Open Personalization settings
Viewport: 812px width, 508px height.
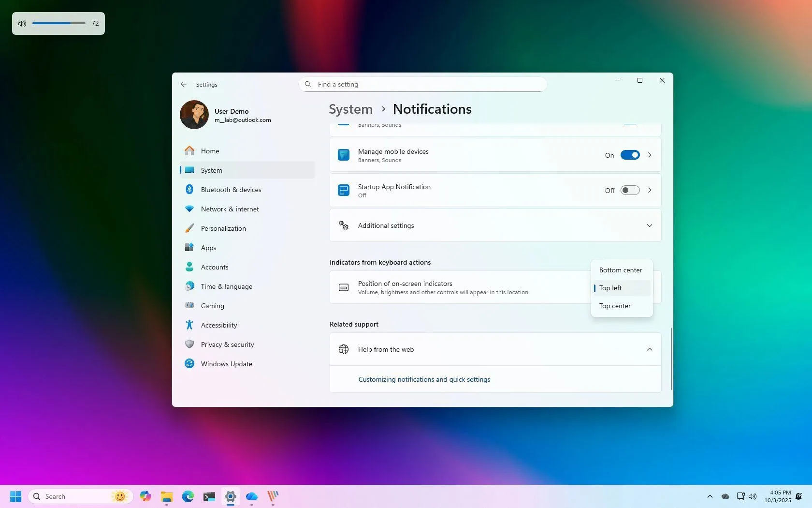click(x=223, y=228)
